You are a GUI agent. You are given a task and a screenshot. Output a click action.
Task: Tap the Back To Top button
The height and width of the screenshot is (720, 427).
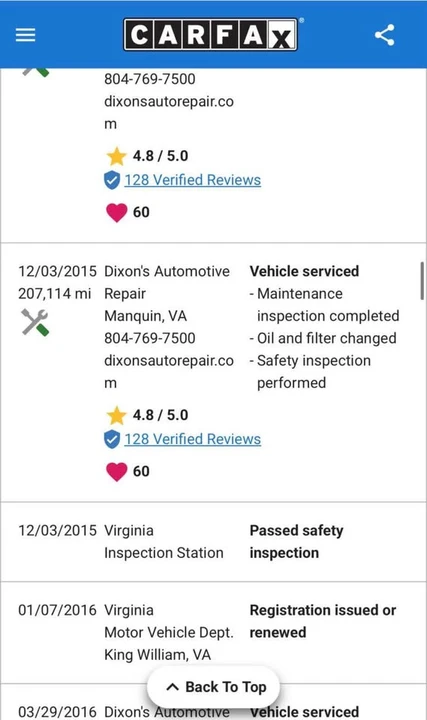(214, 687)
